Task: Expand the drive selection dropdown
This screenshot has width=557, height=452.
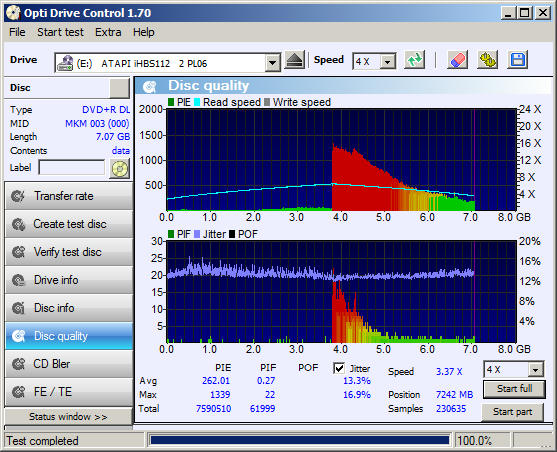Action: [x=272, y=63]
